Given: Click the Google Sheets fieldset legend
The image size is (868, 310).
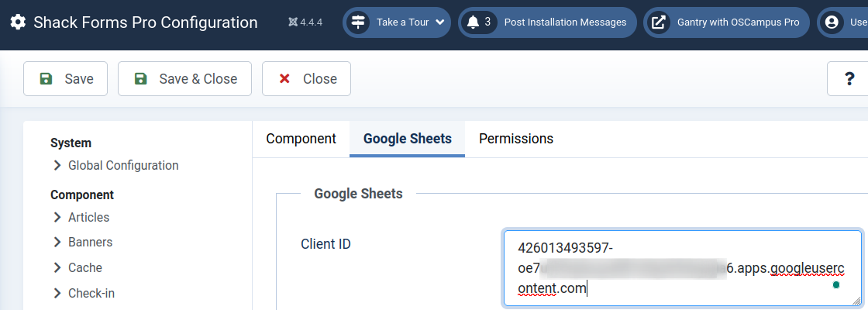Looking at the screenshot, I should (358, 194).
